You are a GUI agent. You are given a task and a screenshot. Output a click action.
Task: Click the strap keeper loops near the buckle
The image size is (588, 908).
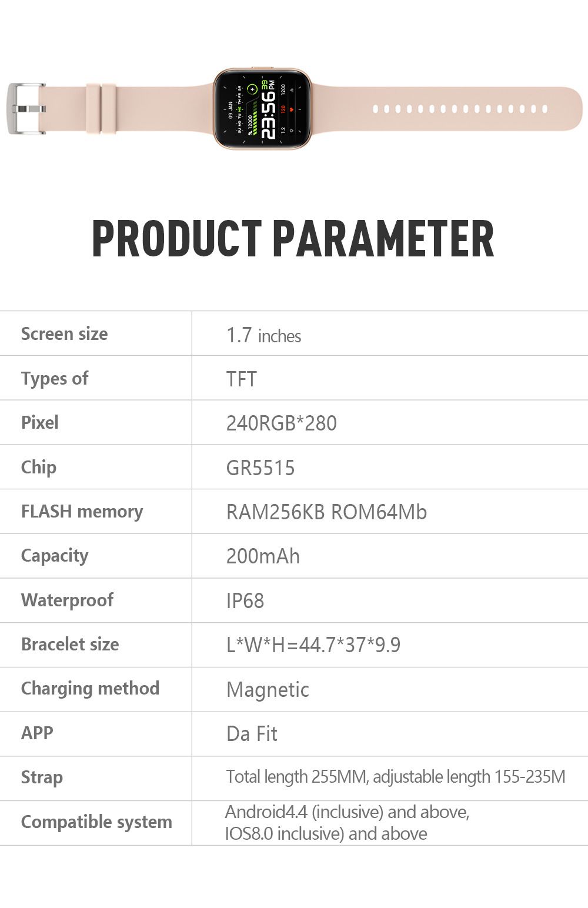(101, 109)
